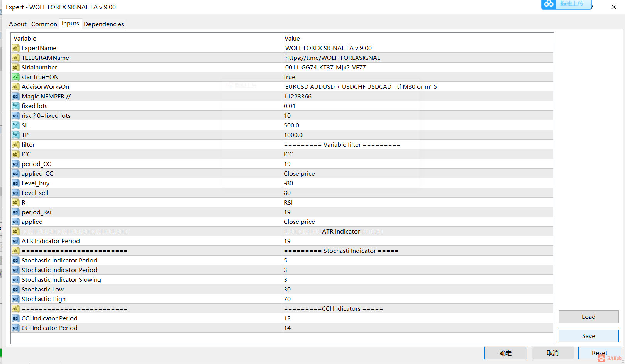Image resolution: width=625 pixels, height=364 pixels.
Task: Select the risk value 10
Action: [287, 115]
